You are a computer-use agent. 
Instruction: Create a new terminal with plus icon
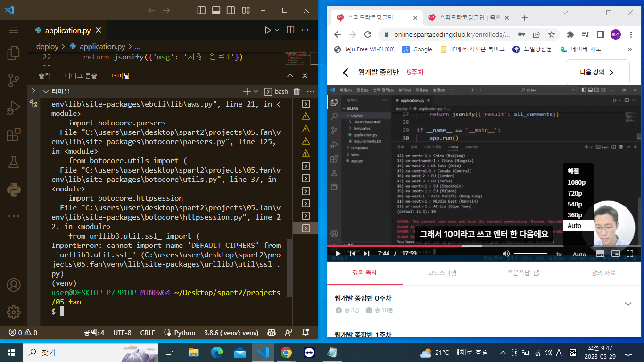click(x=247, y=91)
